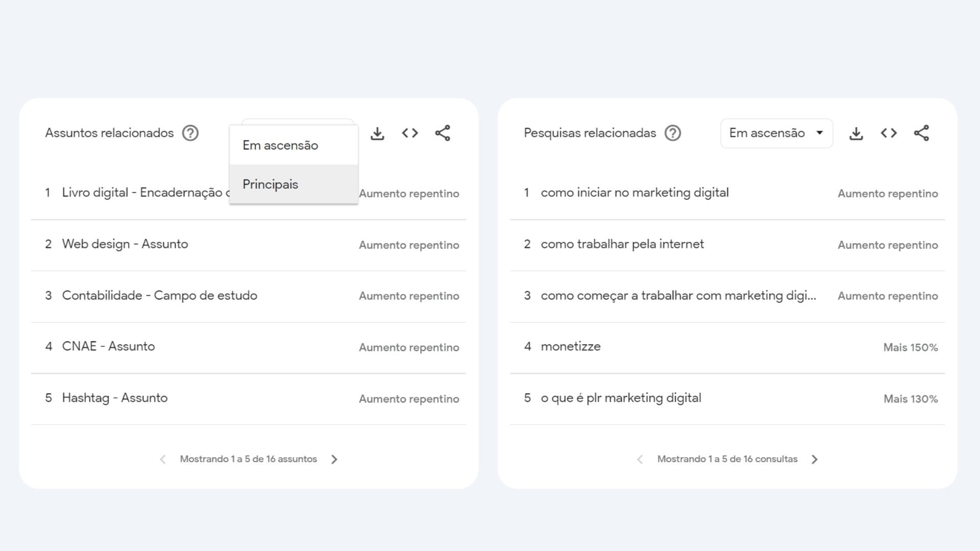Open embed code for Assuntos relacionados panel
The width and height of the screenshot is (980, 551).
point(410,133)
